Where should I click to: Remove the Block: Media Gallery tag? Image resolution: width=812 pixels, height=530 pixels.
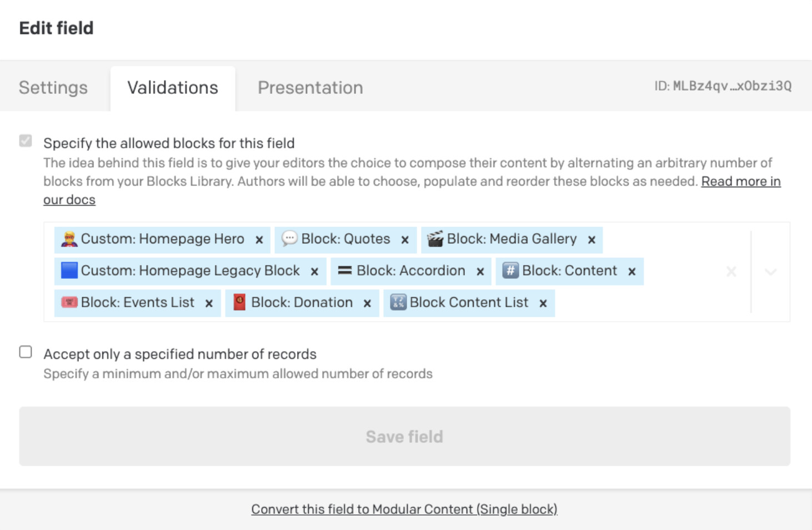coord(592,240)
